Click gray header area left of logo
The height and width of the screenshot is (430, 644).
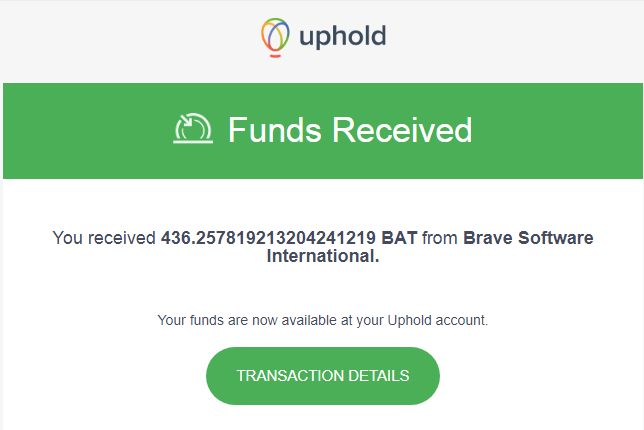pyautogui.click(x=120, y=39)
